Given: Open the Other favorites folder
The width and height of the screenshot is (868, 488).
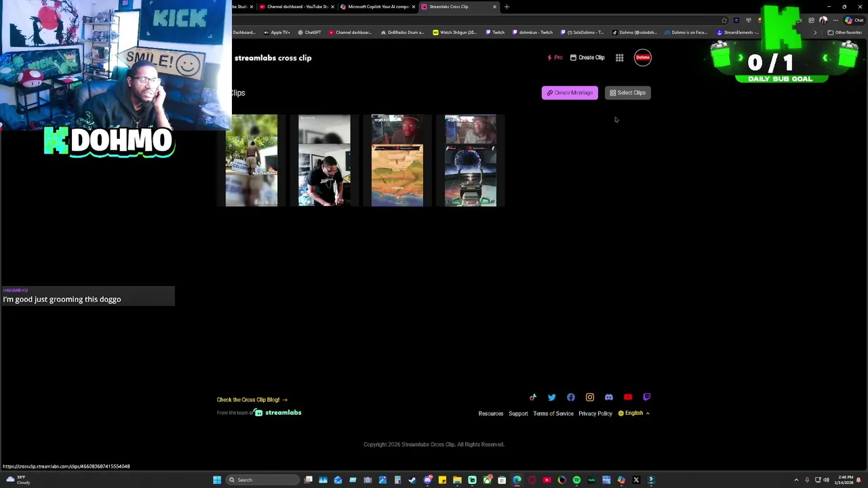Looking at the screenshot, I should click(844, 33).
